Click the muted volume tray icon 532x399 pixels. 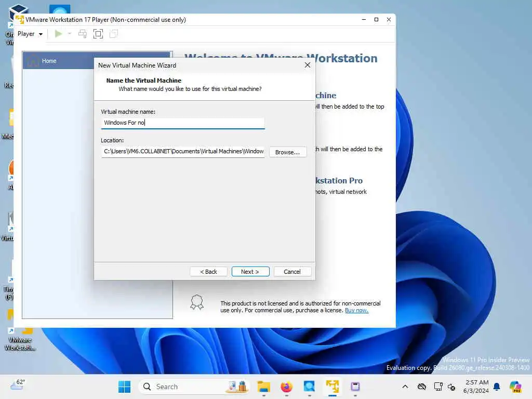point(451,387)
